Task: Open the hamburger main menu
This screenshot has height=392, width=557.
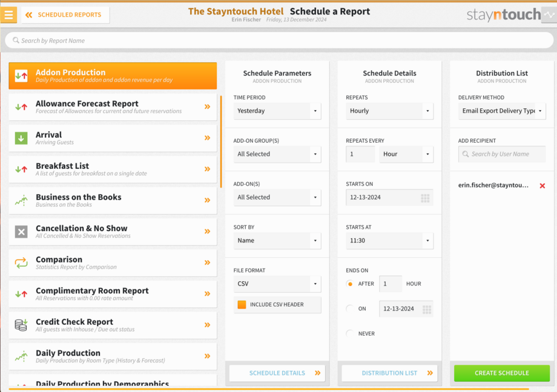Action: tap(8, 15)
